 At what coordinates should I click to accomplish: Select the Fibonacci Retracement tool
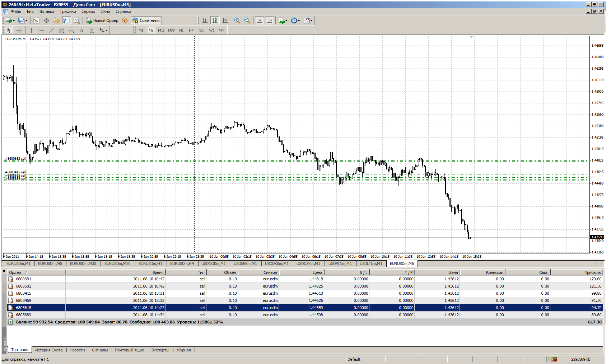[71, 30]
